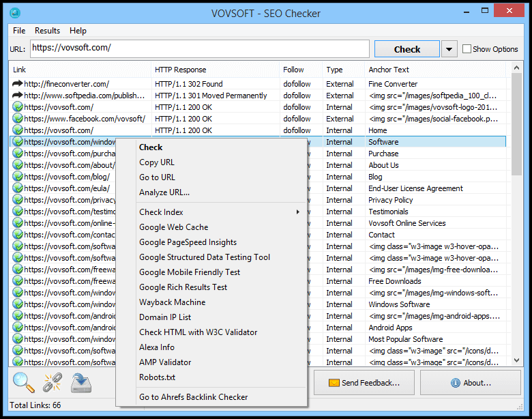Open the dropdown arrow next to Check
Viewport: 532px width, 419px height.
click(x=449, y=49)
